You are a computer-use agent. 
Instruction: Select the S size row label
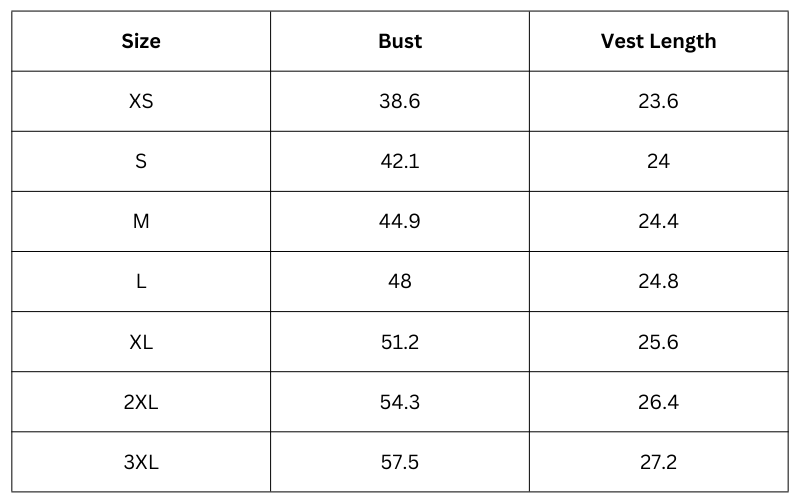coord(141,161)
